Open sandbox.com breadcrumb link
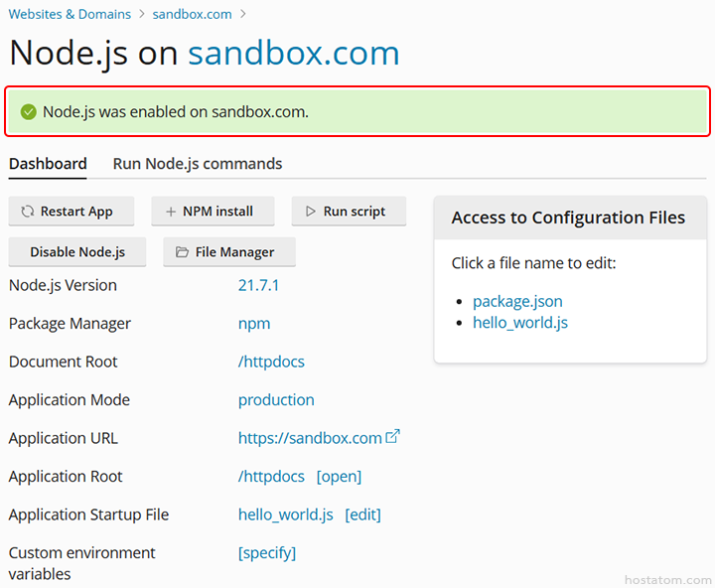 click(x=192, y=14)
